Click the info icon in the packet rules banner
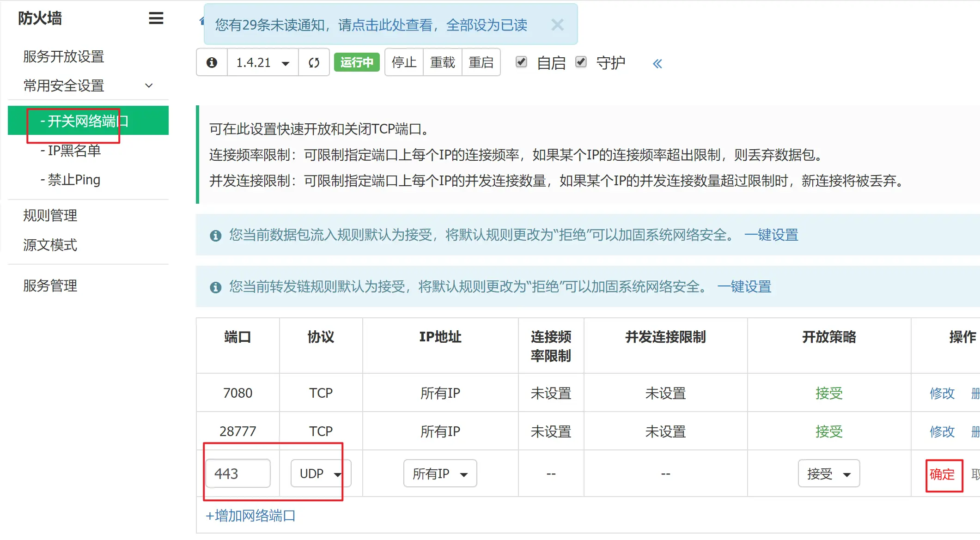This screenshot has height=540, width=980. pos(215,235)
